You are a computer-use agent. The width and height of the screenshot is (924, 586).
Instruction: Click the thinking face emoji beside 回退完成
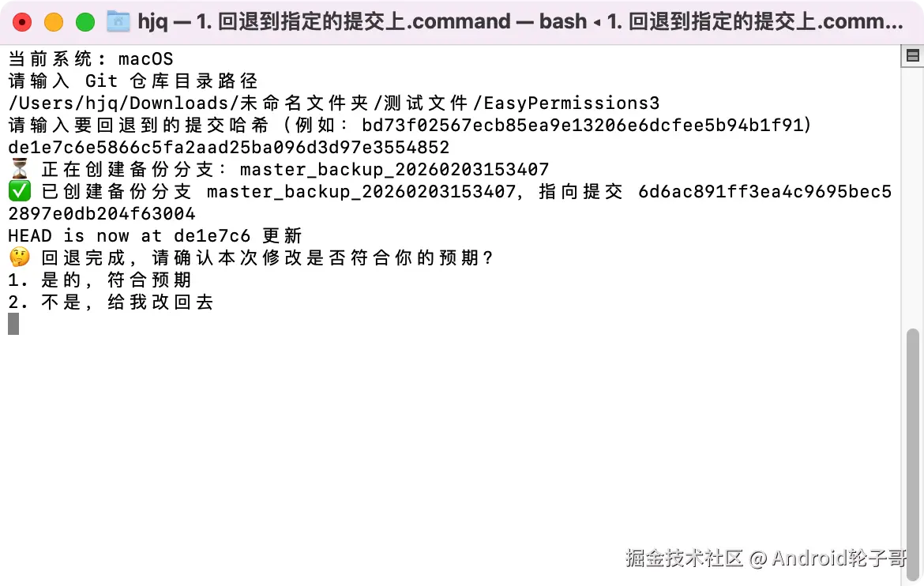point(20,257)
